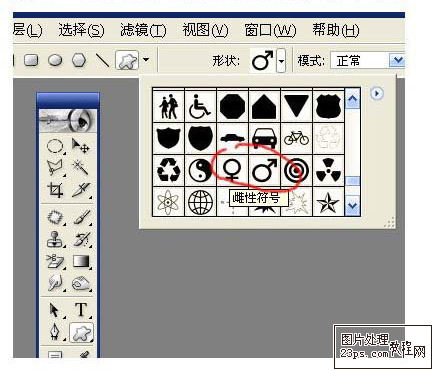Choose the bicycle shape
433x370 pixels.
[296, 138]
